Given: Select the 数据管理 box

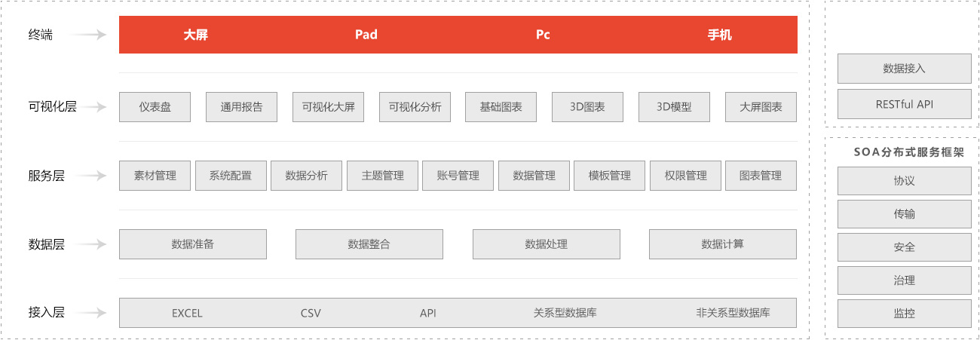Looking at the screenshot, I should 534,176.
